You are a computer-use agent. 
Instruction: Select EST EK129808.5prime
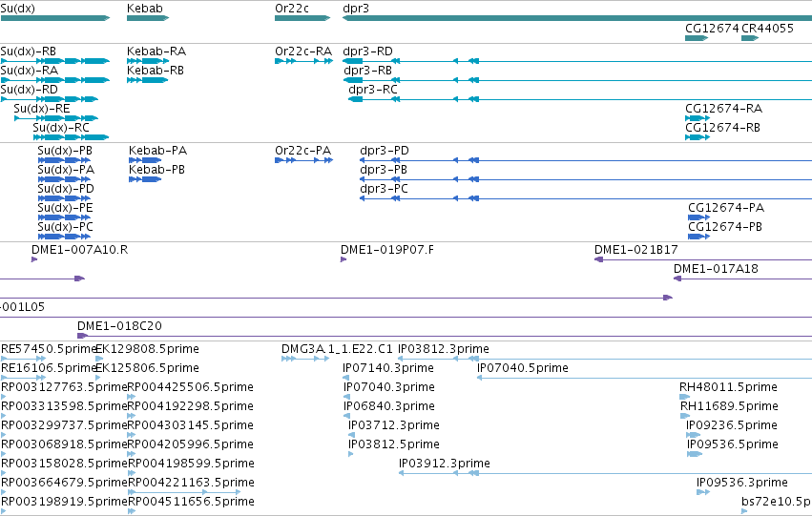[x=99, y=359]
